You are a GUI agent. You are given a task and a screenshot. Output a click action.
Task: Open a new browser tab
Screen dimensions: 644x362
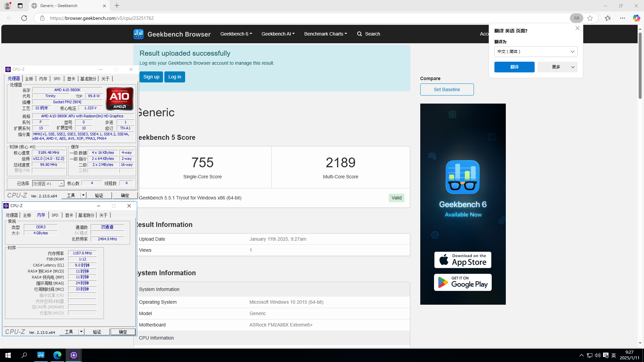coord(117,6)
